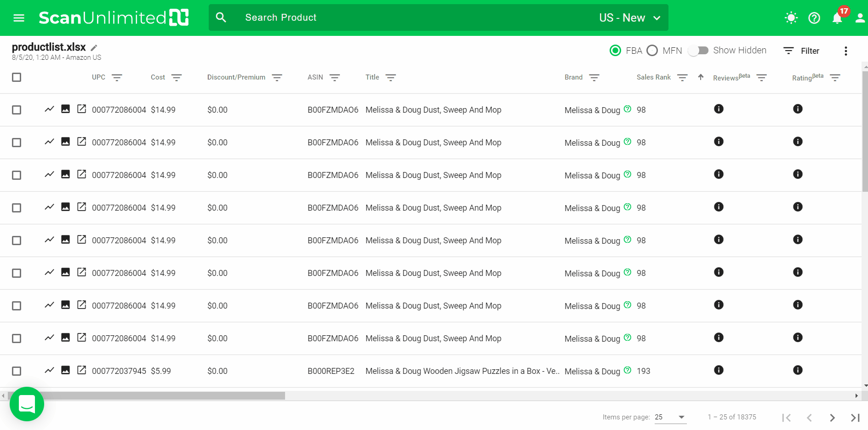Open the Items per page dropdown
Viewport: 868px width, 430px height.
tap(670, 417)
